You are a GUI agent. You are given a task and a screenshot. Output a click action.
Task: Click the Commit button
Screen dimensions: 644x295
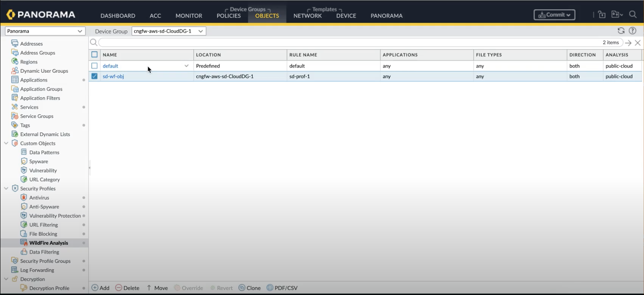point(554,15)
